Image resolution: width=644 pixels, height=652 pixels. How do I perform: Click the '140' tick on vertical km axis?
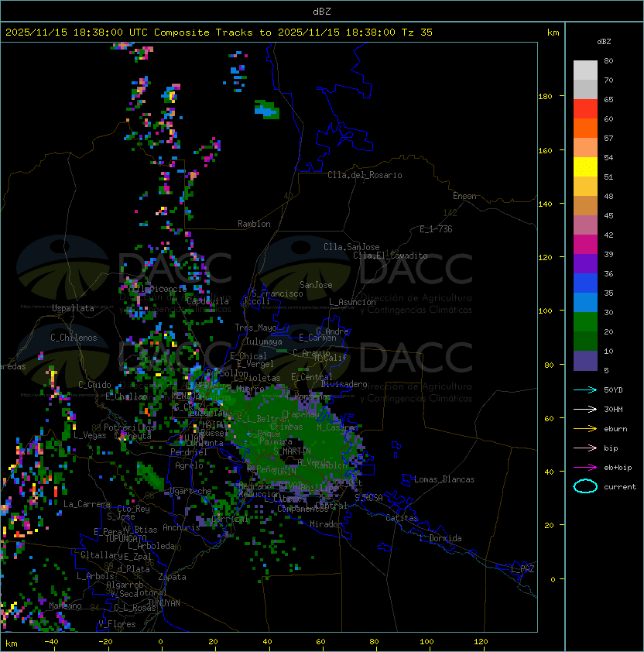[545, 204]
